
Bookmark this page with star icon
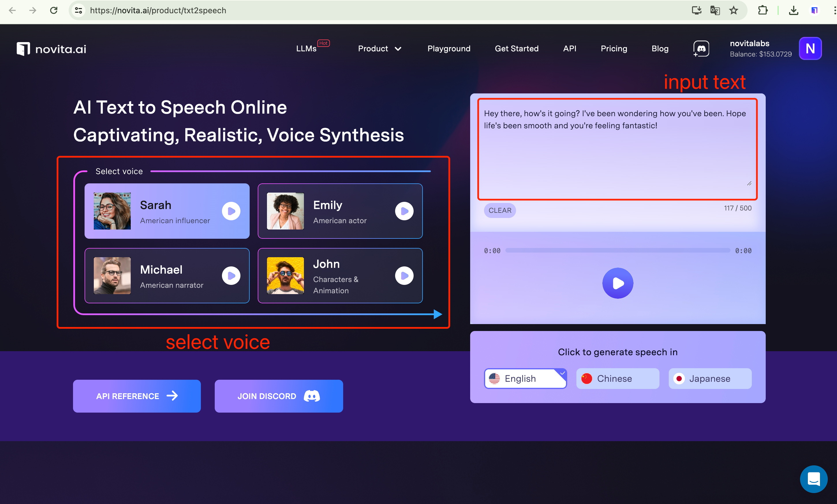click(x=733, y=10)
